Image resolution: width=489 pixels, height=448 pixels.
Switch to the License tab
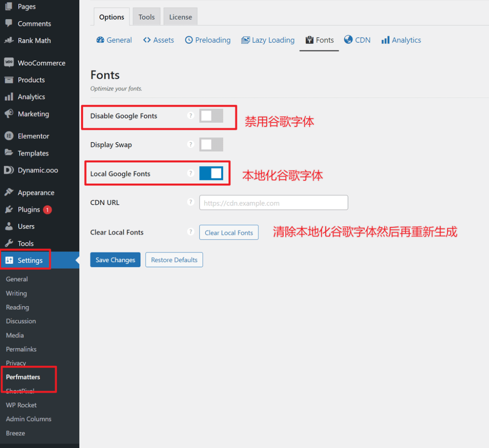[x=180, y=17]
